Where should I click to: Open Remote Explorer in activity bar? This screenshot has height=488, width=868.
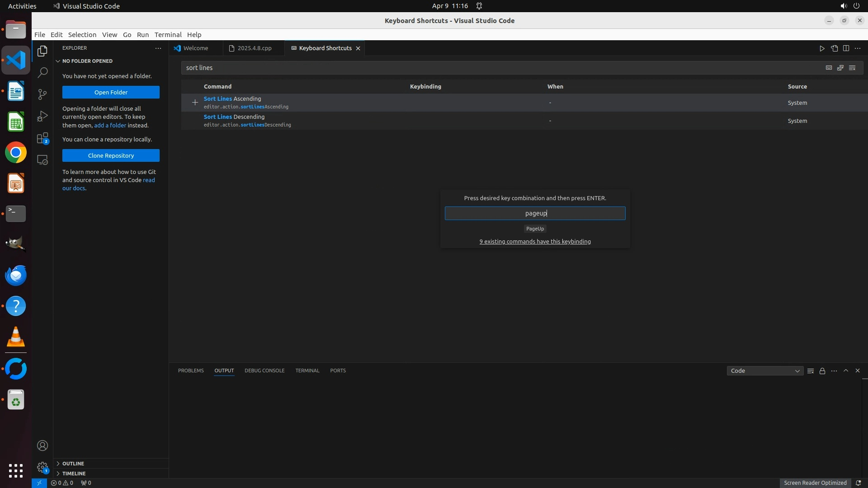(42, 160)
